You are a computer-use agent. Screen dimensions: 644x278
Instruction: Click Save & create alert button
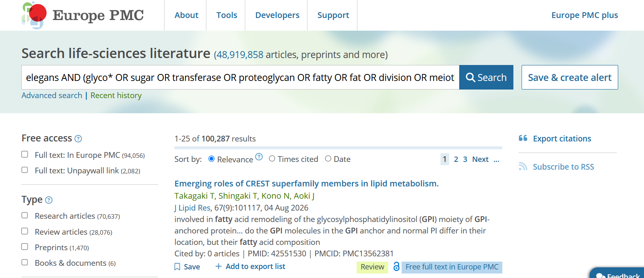click(569, 77)
